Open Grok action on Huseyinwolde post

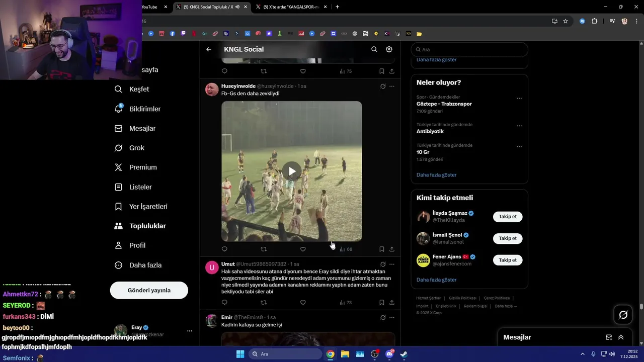(x=383, y=86)
